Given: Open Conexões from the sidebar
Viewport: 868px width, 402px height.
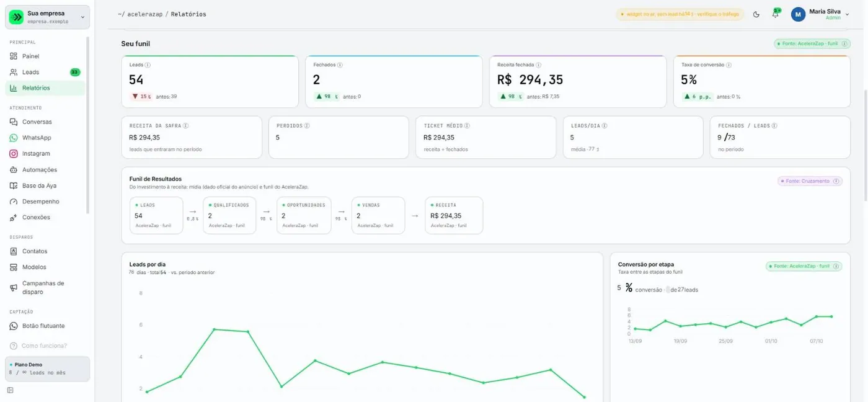Looking at the screenshot, I should click(45, 218).
